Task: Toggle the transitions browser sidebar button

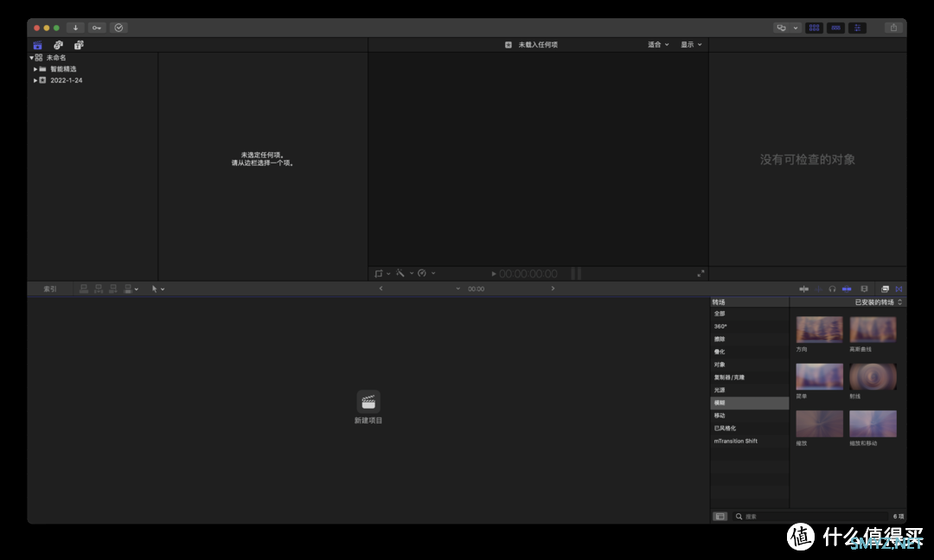Action: tap(720, 517)
